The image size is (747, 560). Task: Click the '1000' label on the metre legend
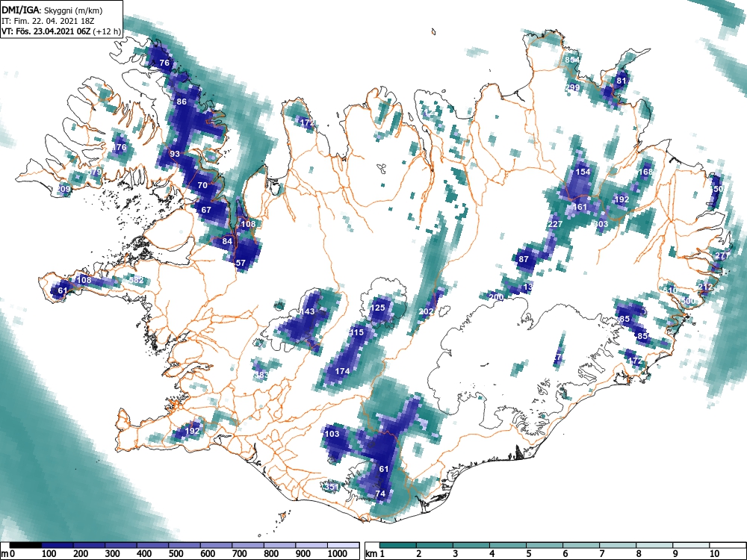click(338, 553)
